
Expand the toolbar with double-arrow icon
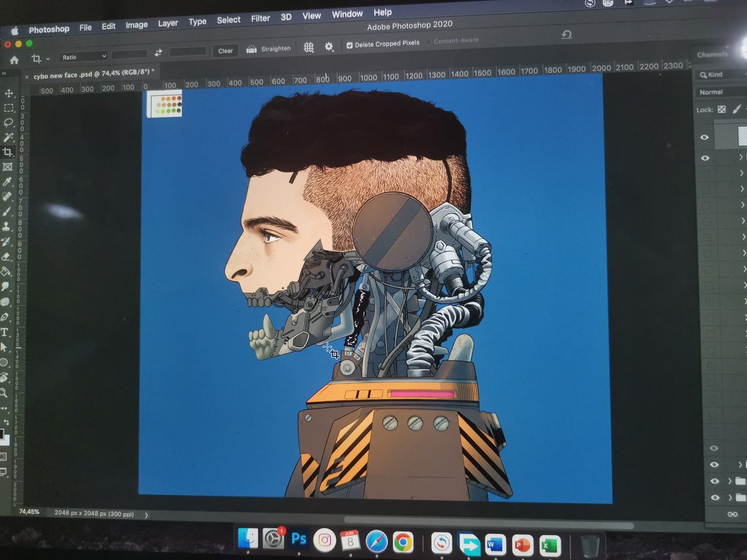click(5, 74)
